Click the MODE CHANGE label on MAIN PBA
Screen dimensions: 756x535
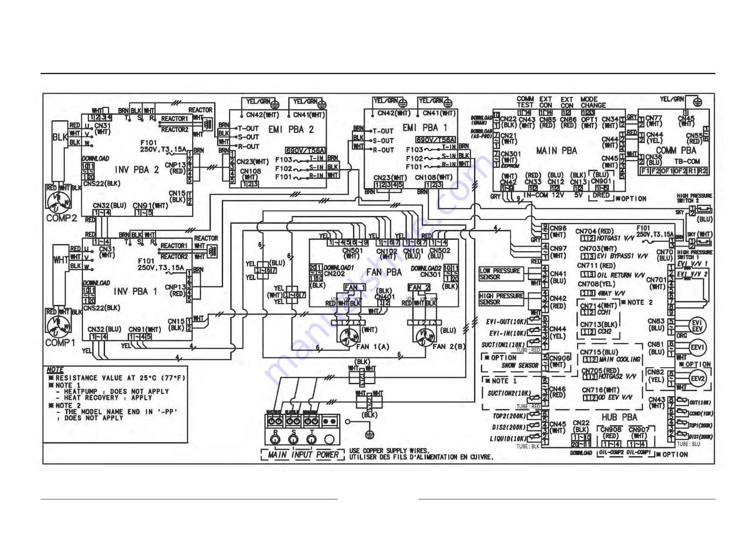point(593,102)
